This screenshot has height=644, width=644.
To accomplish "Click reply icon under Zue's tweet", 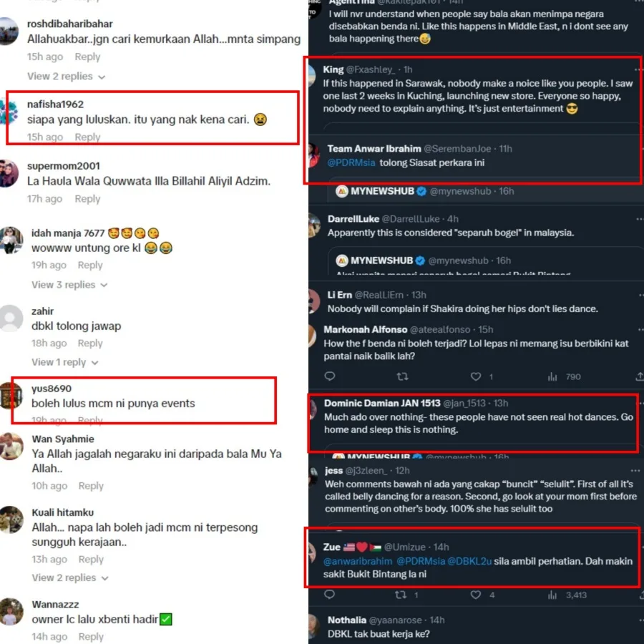I will [329, 595].
